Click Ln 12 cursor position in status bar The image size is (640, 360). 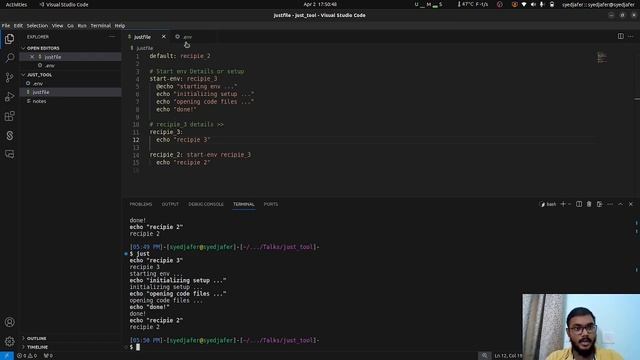pyautogui.click(x=508, y=356)
